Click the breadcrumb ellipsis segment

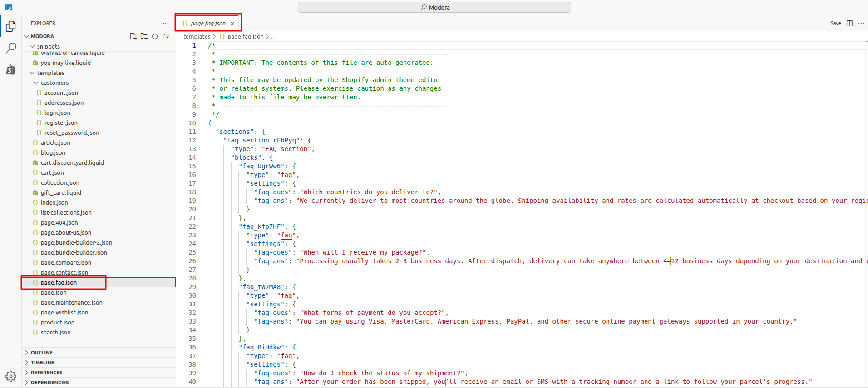274,36
